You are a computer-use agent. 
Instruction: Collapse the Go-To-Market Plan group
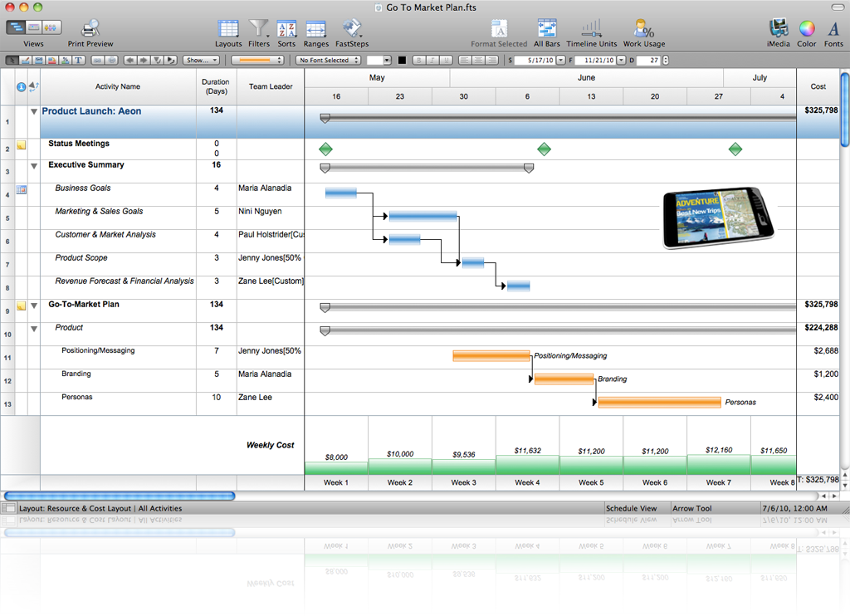34,306
